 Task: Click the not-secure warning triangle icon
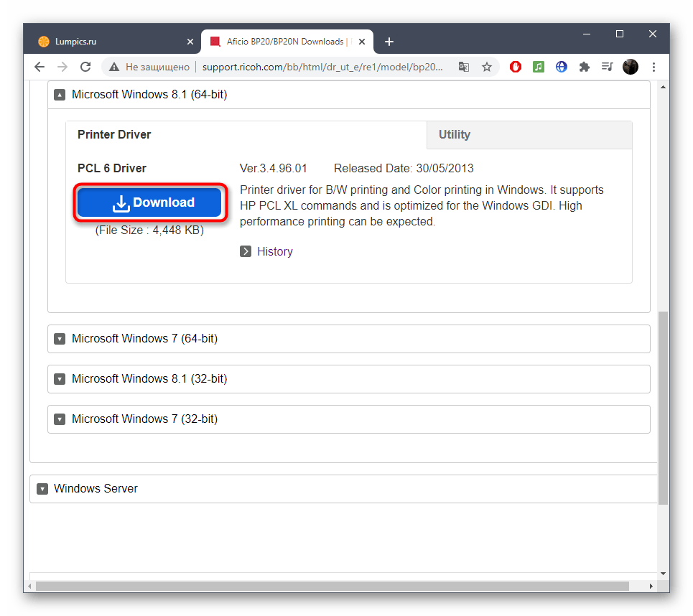(x=114, y=67)
